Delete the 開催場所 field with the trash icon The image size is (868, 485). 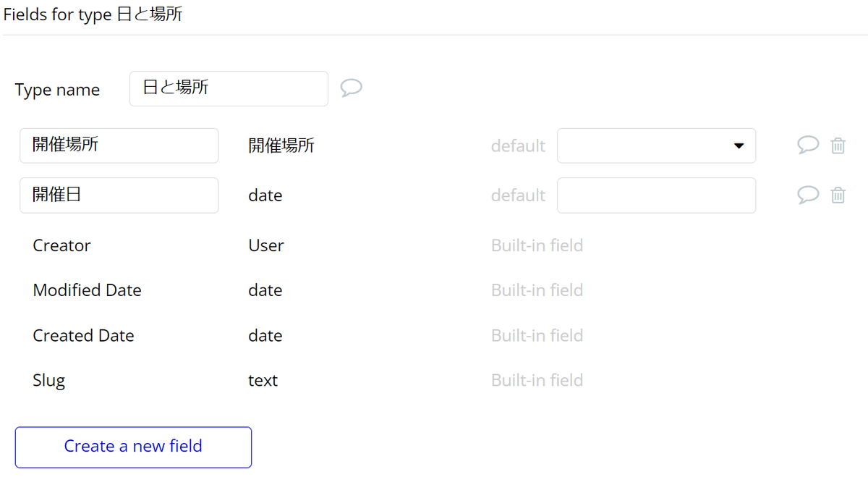(x=838, y=145)
